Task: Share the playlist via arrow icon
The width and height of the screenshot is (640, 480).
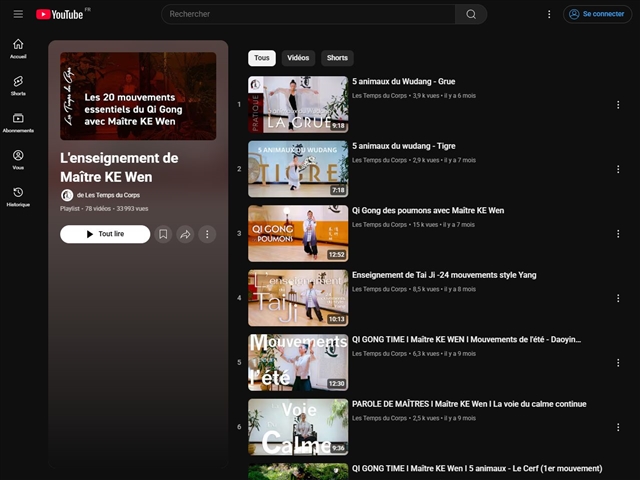Action: click(185, 234)
